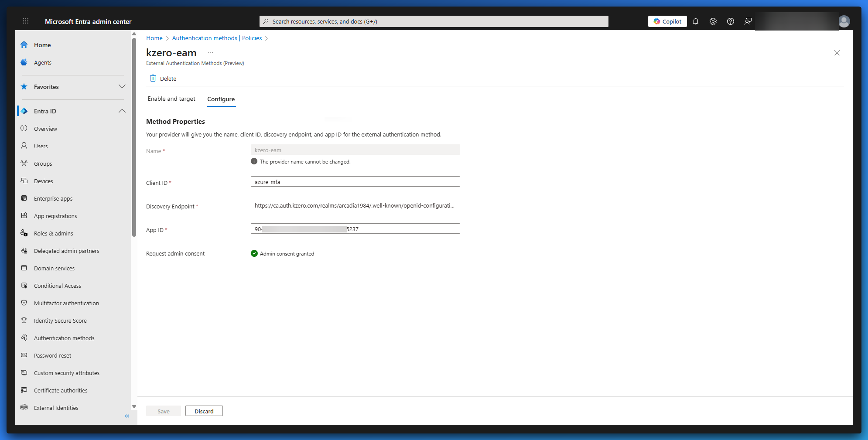This screenshot has height=440, width=868.
Task: Click the notifications bell icon
Action: pos(696,21)
